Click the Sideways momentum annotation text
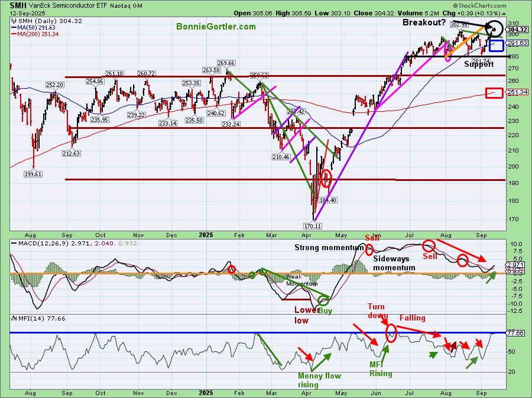Screen dimensions: 532x398 coord(393,263)
